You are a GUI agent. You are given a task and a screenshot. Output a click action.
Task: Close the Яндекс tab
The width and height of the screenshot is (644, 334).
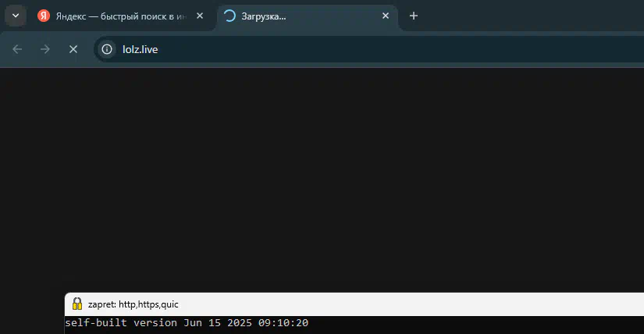pyautogui.click(x=200, y=16)
